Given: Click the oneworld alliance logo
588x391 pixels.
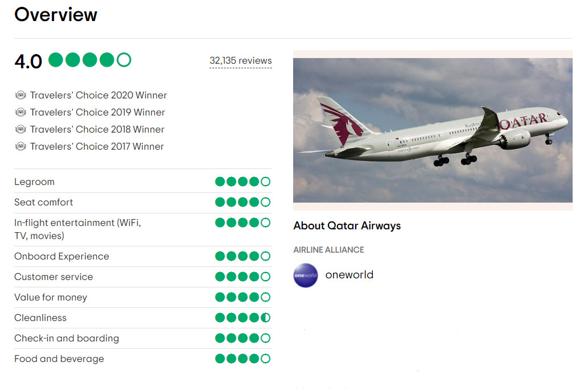Looking at the screenshot, I should point(306,275).
